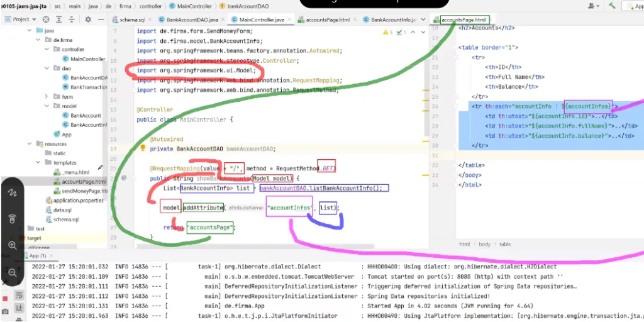Open the user account icon menu
Viewport: 644px width, 322px height.
click(594, 6)
